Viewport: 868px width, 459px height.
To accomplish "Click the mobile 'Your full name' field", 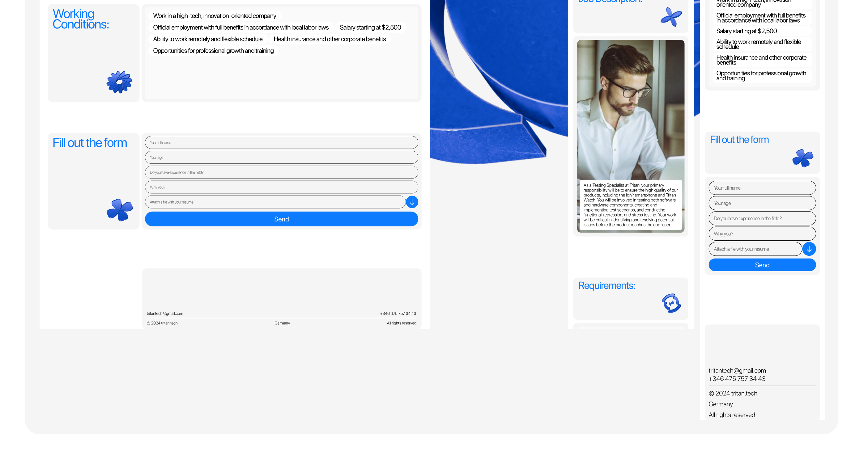I will point(762,188).
